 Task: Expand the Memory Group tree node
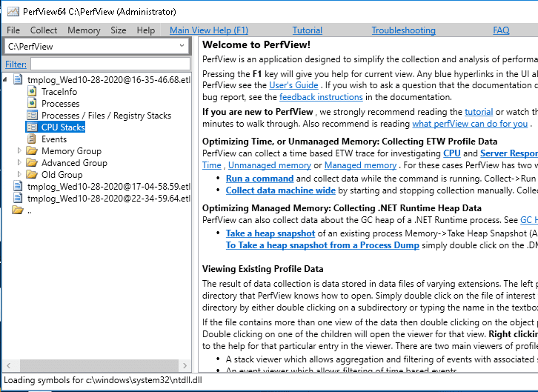20,151
